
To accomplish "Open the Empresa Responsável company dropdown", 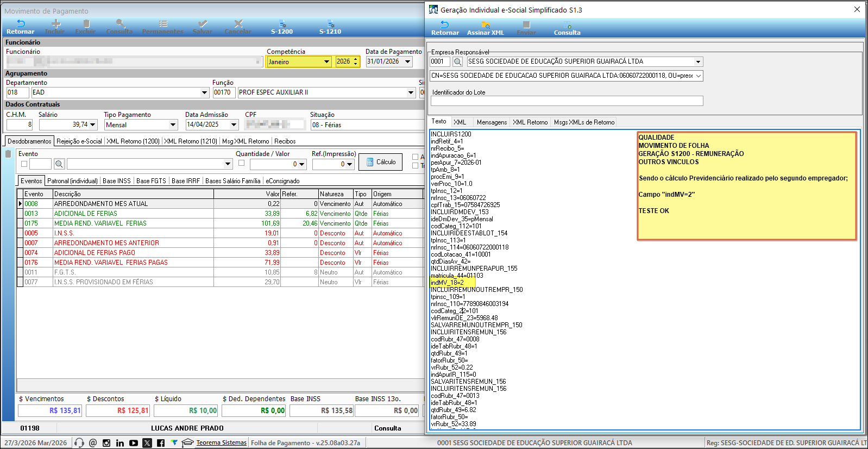I will [x=698, y=62].
